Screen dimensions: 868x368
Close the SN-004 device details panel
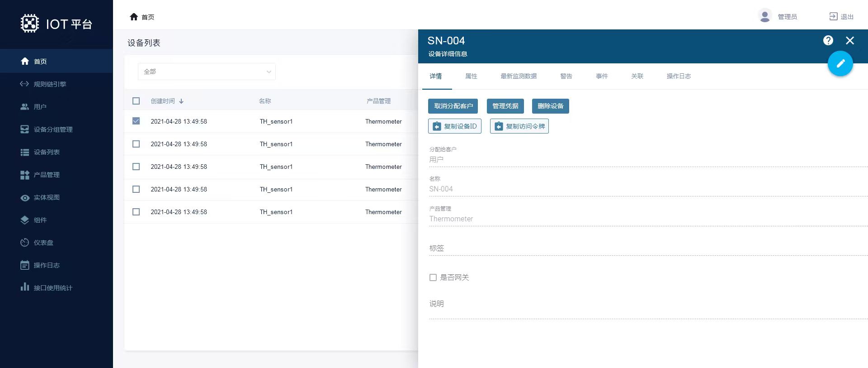tap(849, 41)
